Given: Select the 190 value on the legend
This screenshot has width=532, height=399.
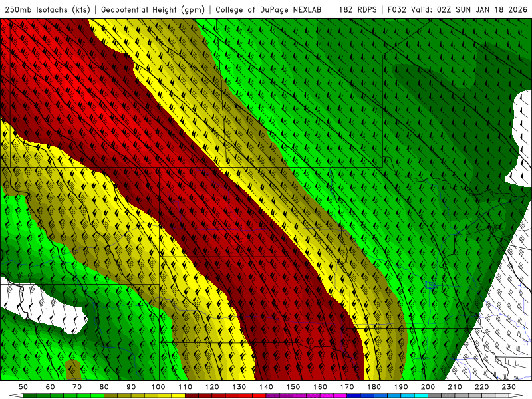Looking at the screenshot, I should coord(401,387).
